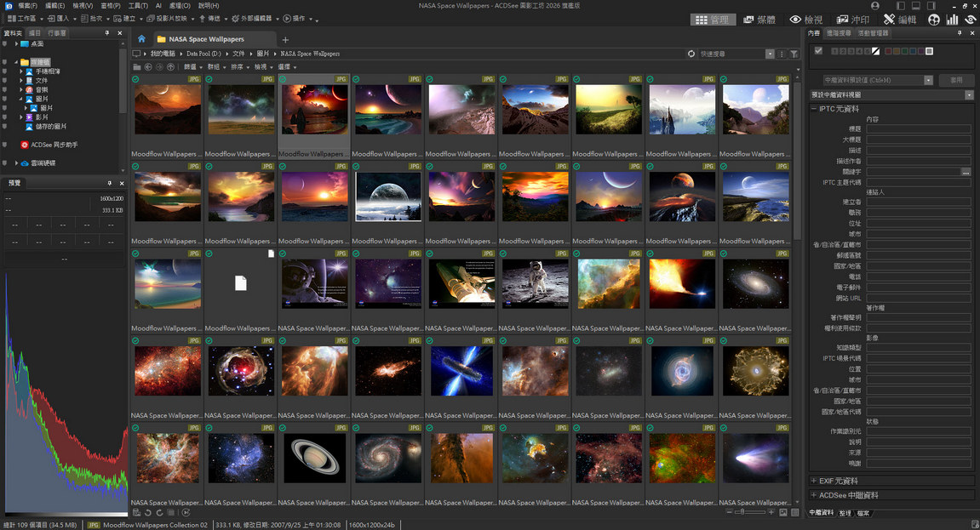
Task: Select the Saturn photo thumbnail
Action: [x=314, y=457]
